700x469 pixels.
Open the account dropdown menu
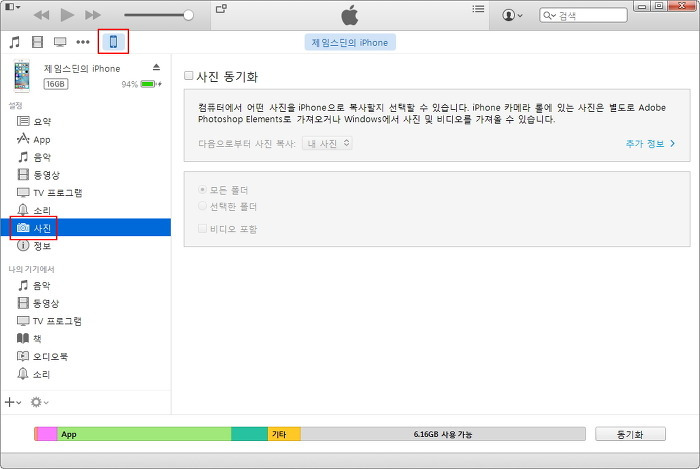(x=512, y=15)
